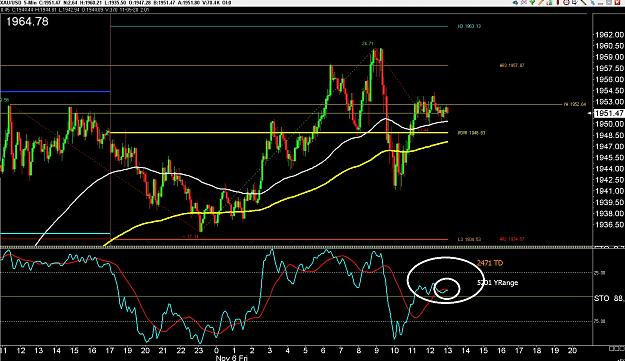The image size is (625, 361).
Task: Click the PDR 1948.93 line label
Action: pyautogui.click(x=471, y=133)
